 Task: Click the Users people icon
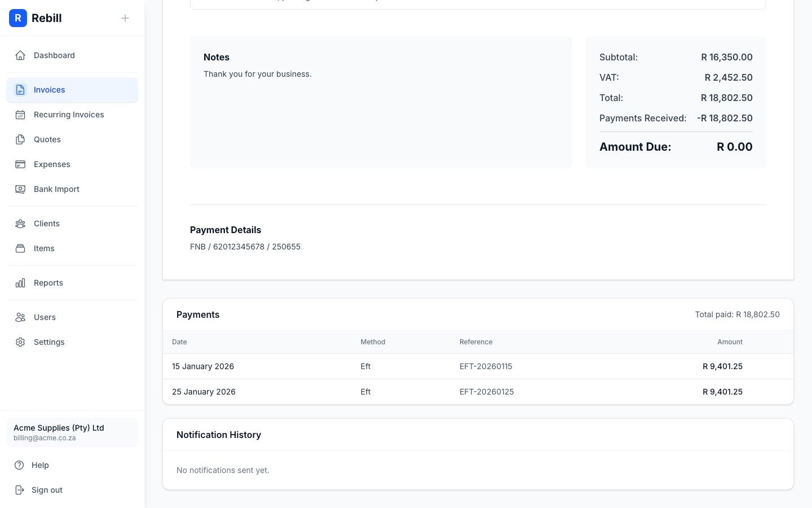click(x=20, y=317)
